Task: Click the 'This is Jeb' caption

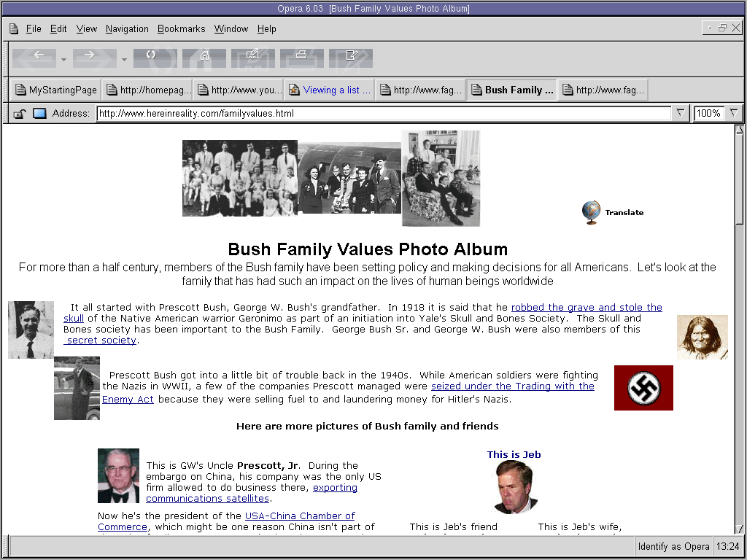Action: click(514, 454)
